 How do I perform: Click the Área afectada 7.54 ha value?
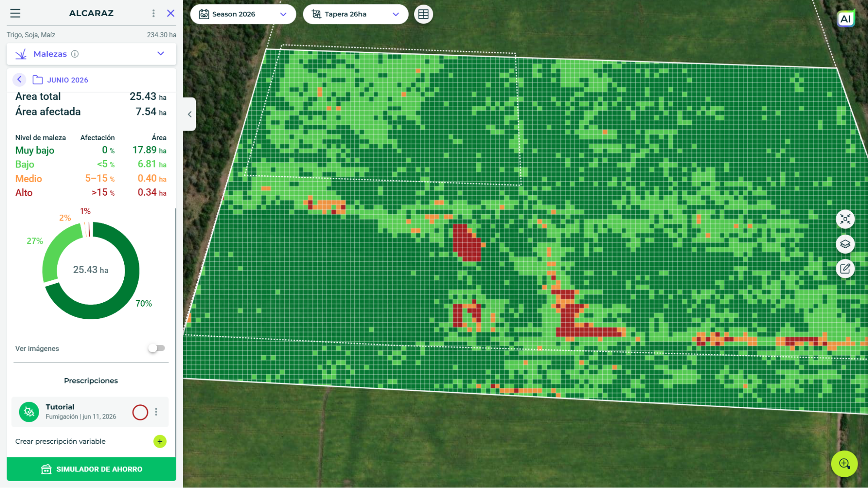tap(151, 112)
